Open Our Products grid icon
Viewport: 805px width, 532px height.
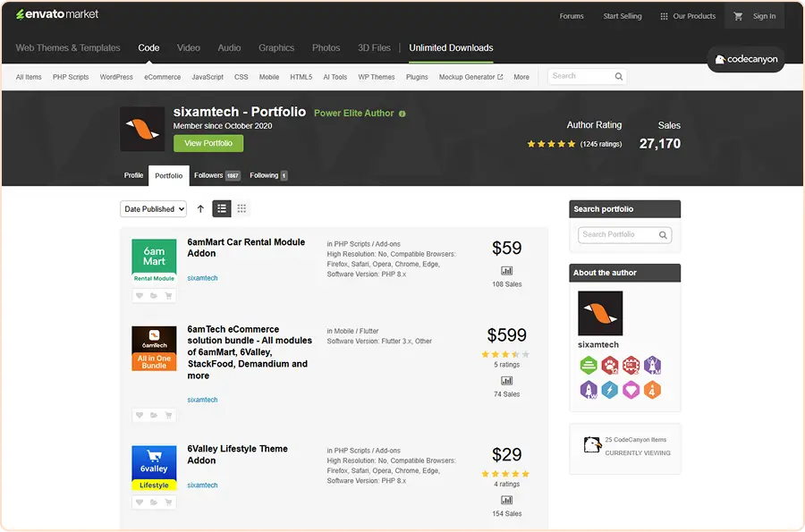pos(664,16)
